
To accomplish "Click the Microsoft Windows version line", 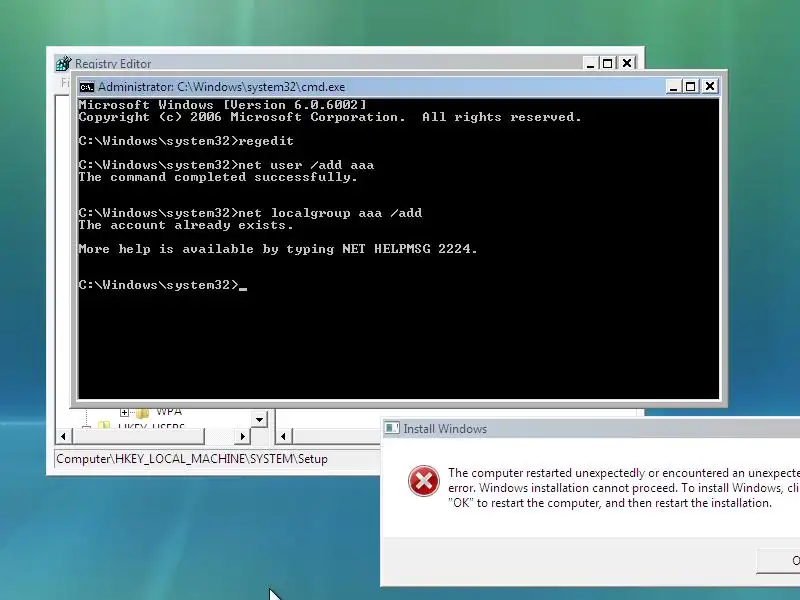I will (222, 105).
